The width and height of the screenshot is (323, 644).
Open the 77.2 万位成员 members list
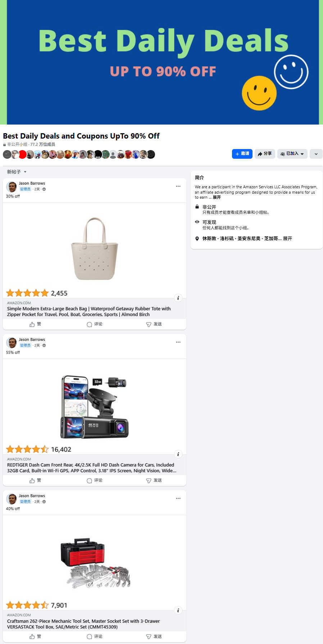[x=42, y=144]
